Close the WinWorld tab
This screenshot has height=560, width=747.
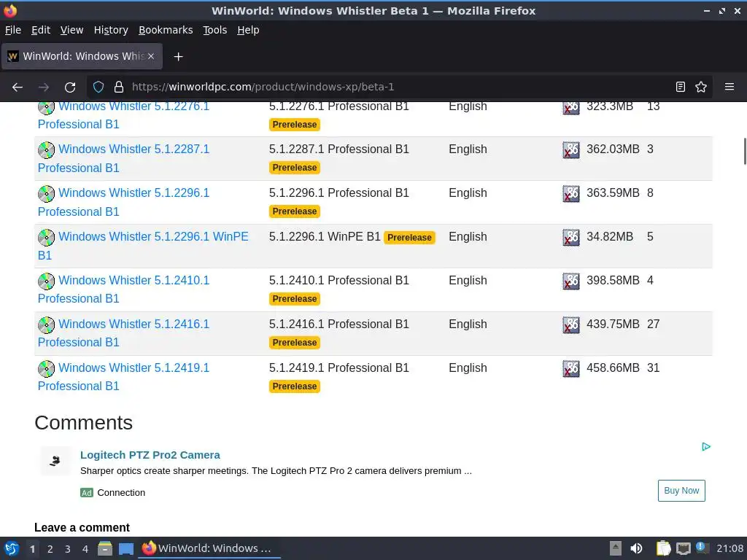coord(151,56)
